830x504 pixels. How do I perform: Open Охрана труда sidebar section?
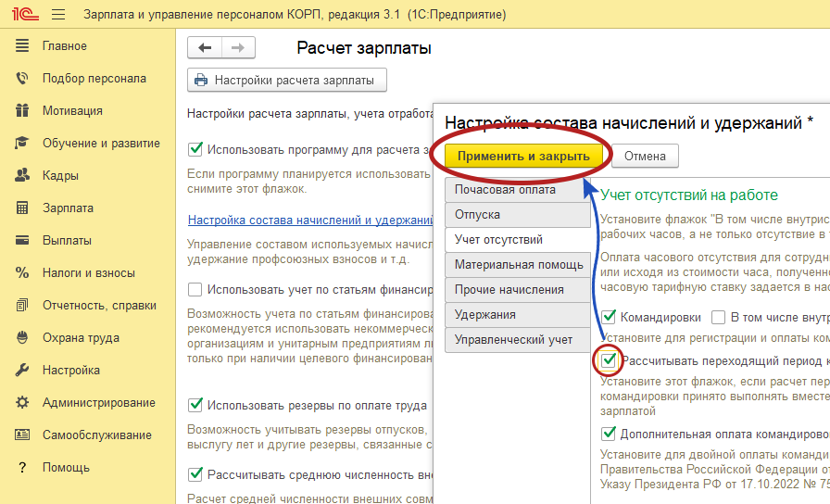coord(81,338)
